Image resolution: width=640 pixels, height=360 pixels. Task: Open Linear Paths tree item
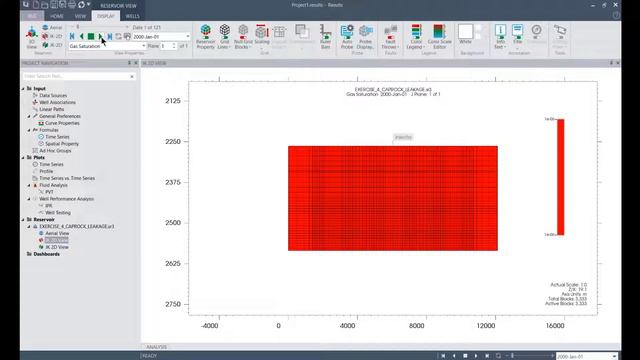click(x=52, y=109)
